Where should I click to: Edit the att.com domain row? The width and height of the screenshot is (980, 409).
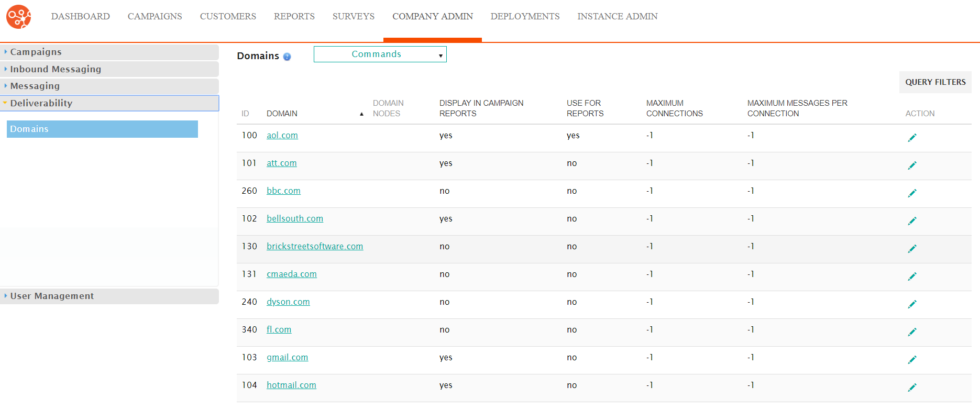click(912, 165)
